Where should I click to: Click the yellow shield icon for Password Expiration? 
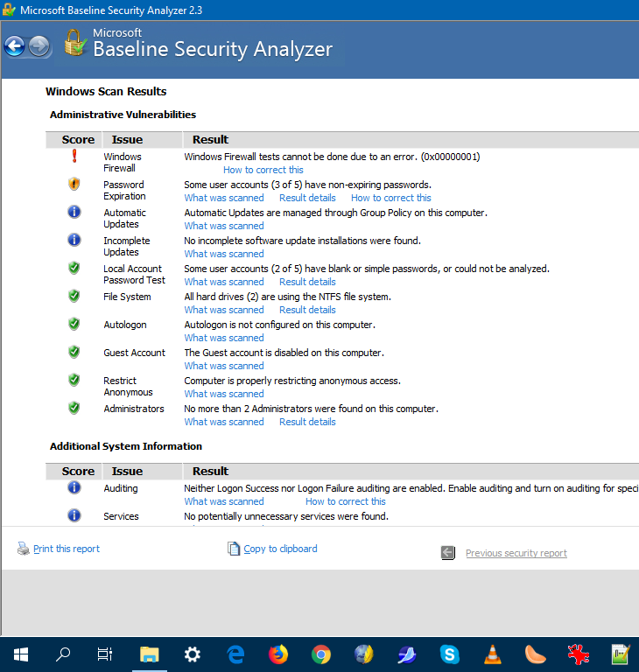point(74,184)
